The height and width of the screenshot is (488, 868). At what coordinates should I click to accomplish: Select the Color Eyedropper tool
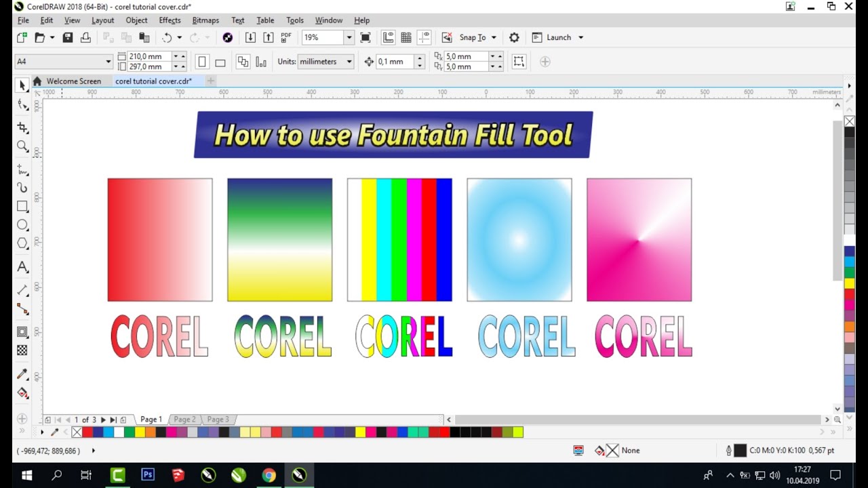coord(22,374)
